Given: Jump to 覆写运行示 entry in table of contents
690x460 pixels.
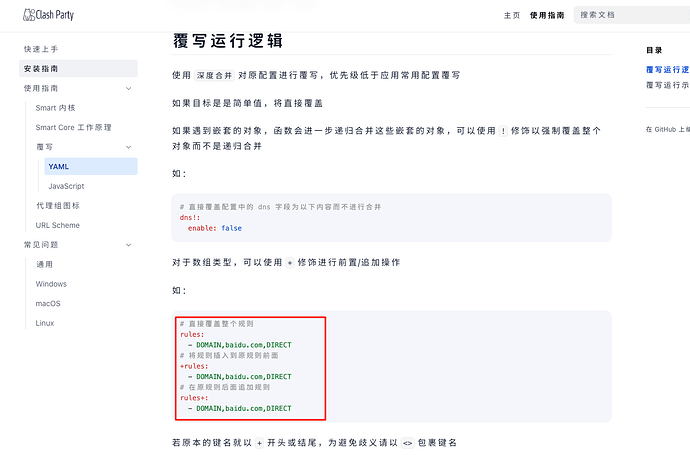Looking at the screenshot, I should [668, 85].
